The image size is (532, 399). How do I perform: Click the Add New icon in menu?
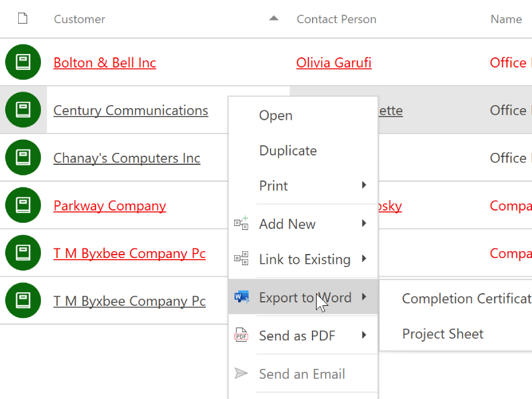point(241,223)
